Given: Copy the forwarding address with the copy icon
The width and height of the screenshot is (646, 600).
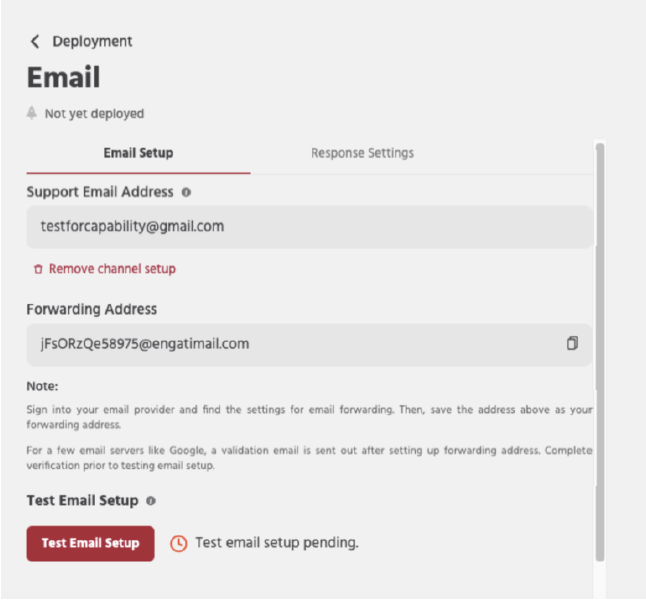Looking at the screenshot, I should [x=572, y=344].
